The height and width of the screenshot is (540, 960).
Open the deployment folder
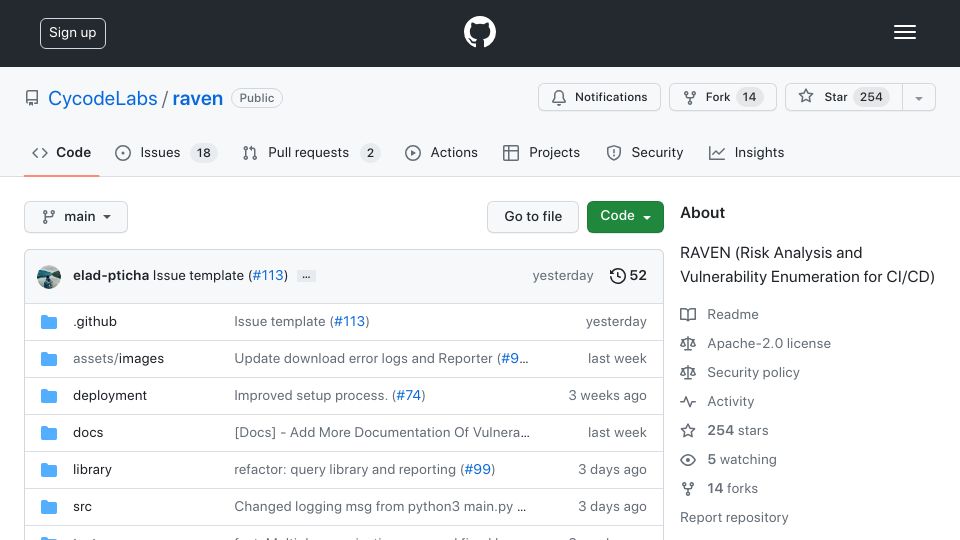pos(110,396)
